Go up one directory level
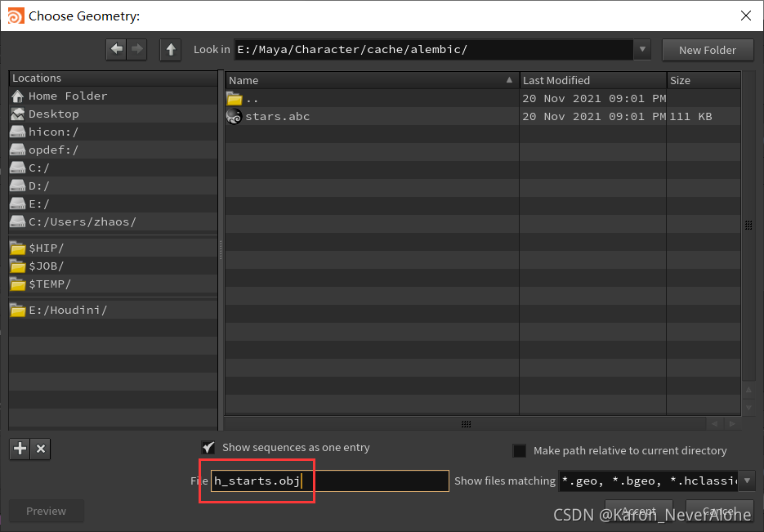Viewport: 764px width, 532px height. pos(171,50)
